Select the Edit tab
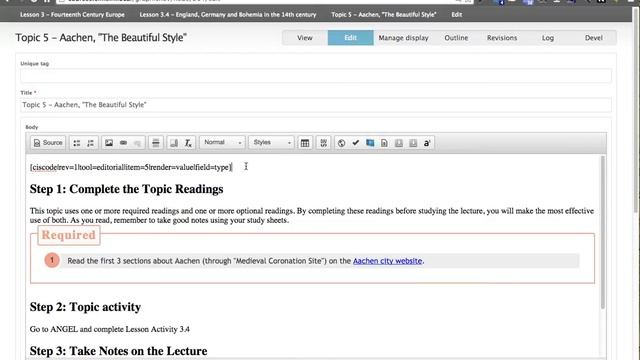This screenshot has width=640, height=360. point(350,38)
